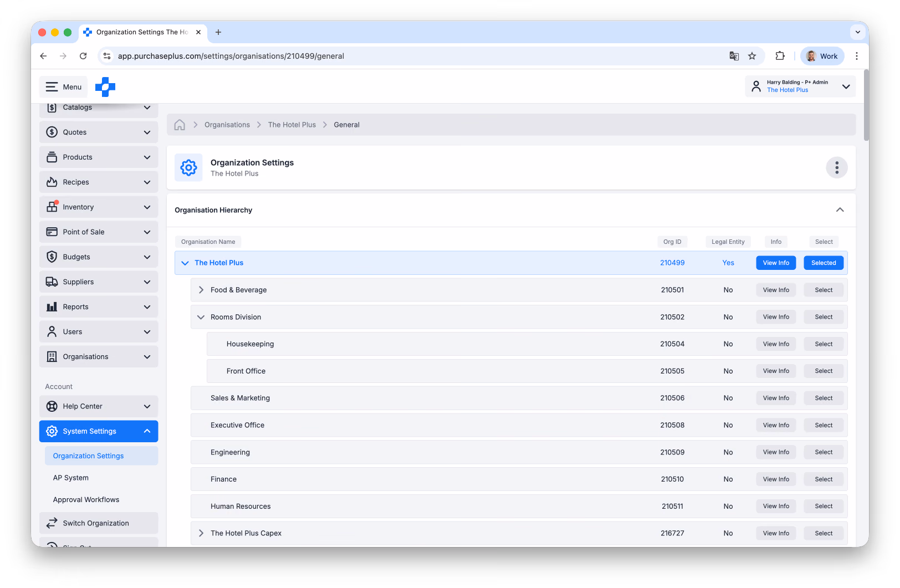Expand the Help Center chevron
This screenshot has width=900, height=588.
pos(147,406)
